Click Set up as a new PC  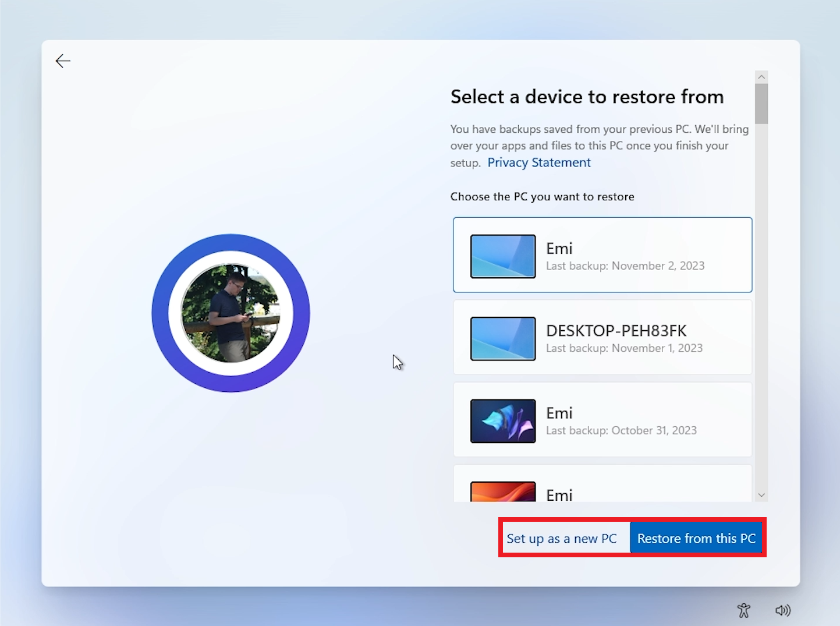[x=562, y=538]
